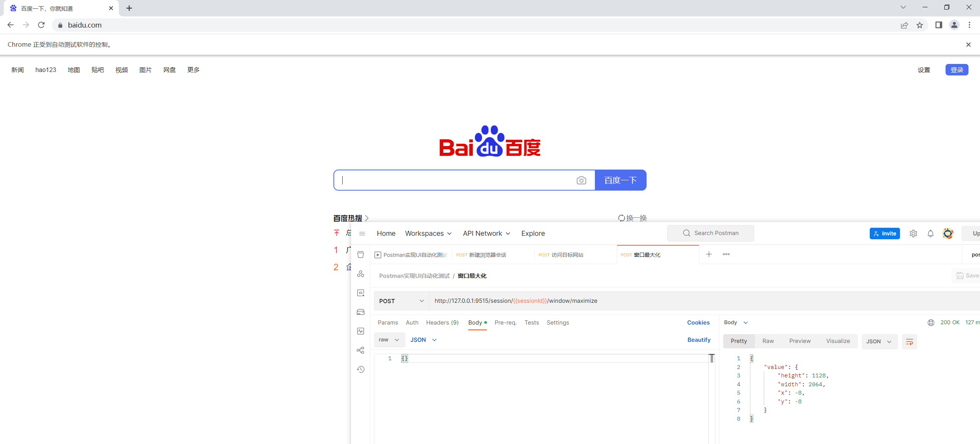Reload the Baidu page
This screenshot has width=980, height=444.
point(41,25)
